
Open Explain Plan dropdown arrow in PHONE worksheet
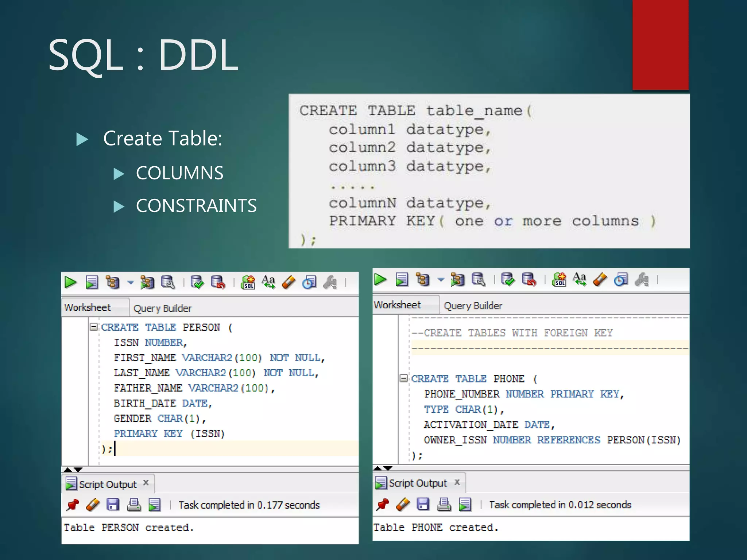tap(441, 280)
